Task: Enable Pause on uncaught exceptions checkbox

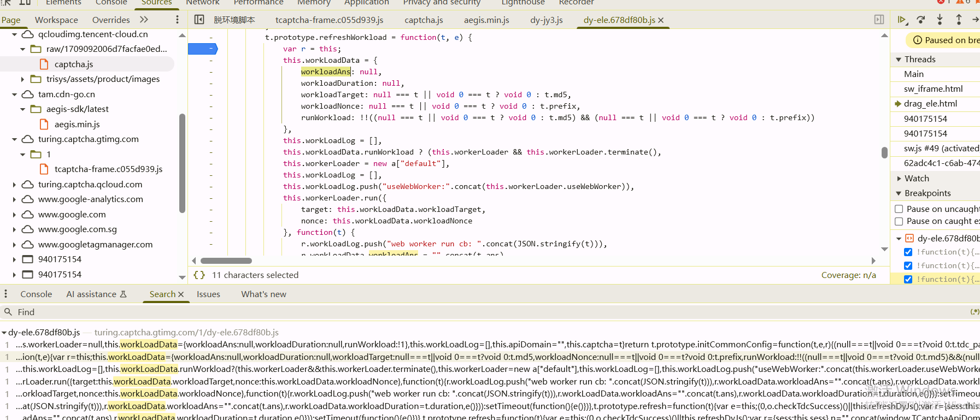Action: click(x=899, y=209)
